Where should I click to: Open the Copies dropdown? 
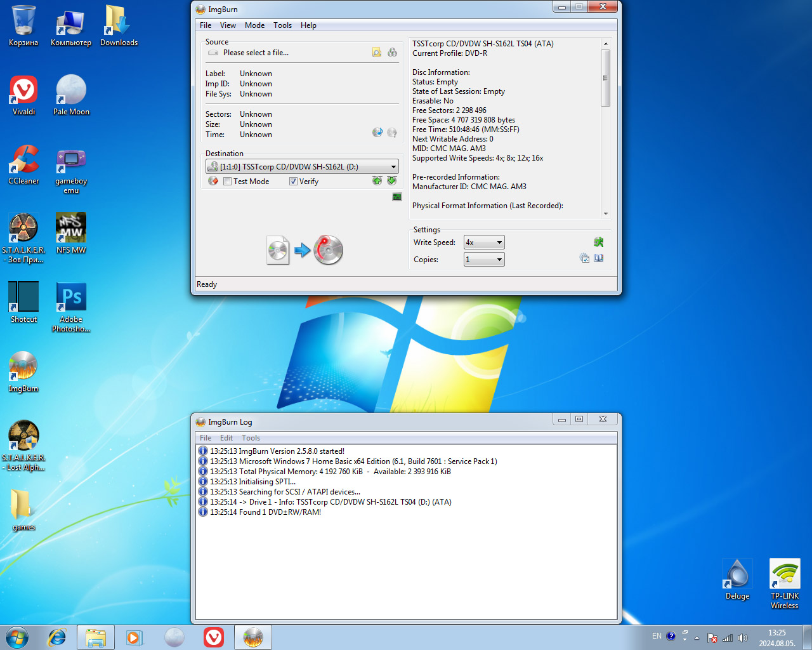[484, 259]
